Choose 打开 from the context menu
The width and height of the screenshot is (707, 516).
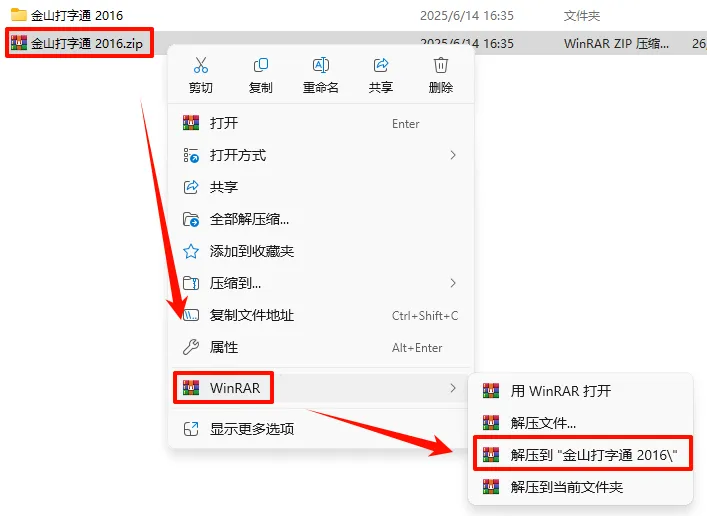pyautogui.click(x=321, y=123)
